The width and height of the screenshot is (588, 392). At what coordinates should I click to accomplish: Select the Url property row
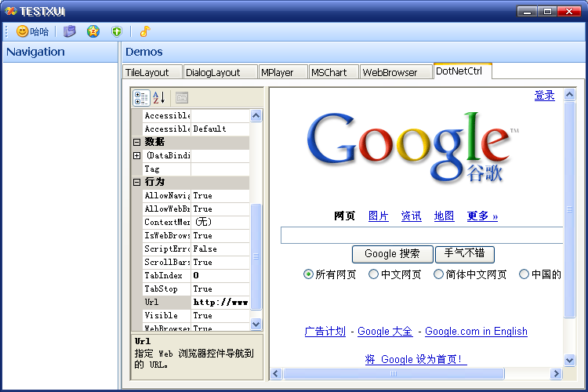tap(196, 303)
